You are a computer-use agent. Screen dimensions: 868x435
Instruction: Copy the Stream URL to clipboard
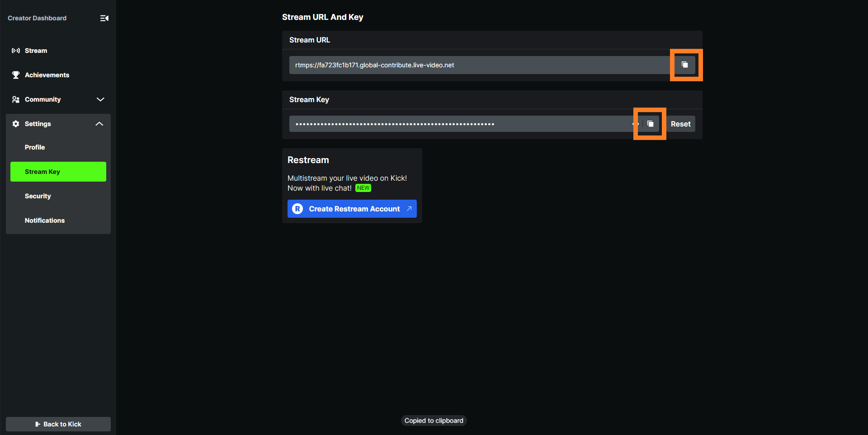pyautogui.click(x=684, y=65)
